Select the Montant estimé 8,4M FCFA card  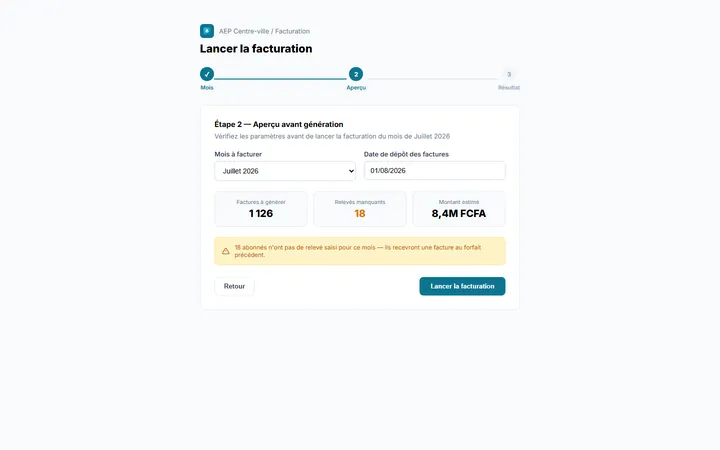pyautogui.click(x=459, y=209)
